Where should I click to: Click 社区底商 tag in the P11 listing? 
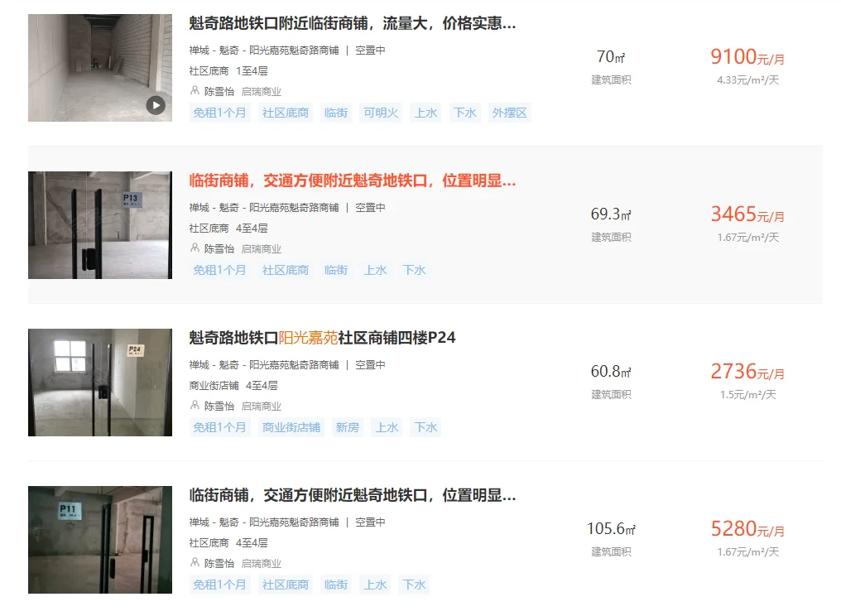(x=286, y=585)
